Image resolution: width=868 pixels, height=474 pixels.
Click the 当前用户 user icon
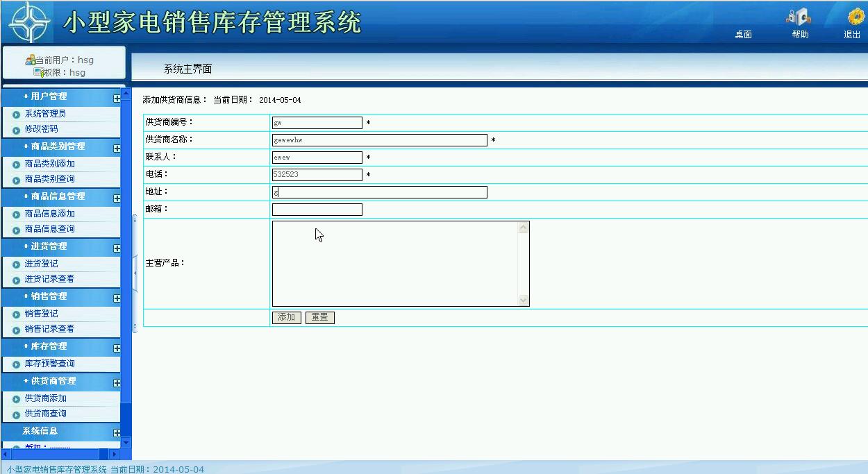pyautogui.click(x=31, y=60)
